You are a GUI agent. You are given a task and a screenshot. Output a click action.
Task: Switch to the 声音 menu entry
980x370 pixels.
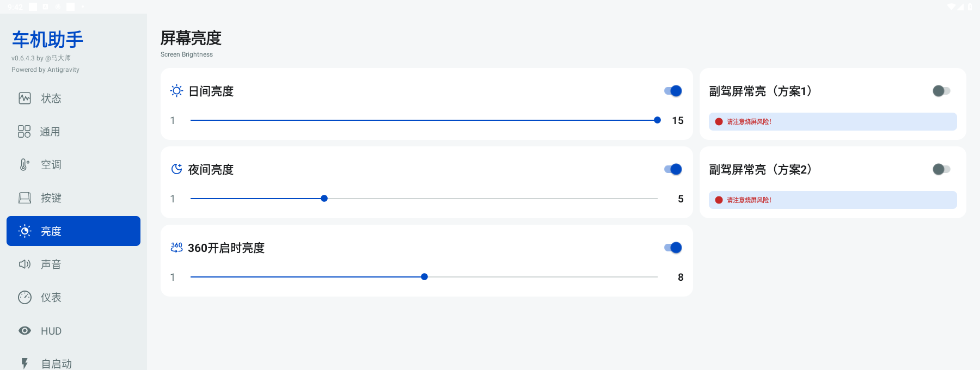click(x=73, y=264)
